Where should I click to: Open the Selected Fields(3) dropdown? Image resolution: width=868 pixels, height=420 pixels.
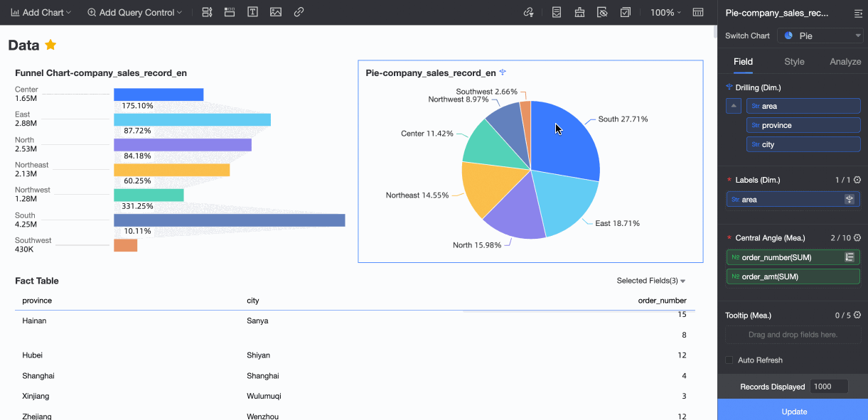pos(651,281)
